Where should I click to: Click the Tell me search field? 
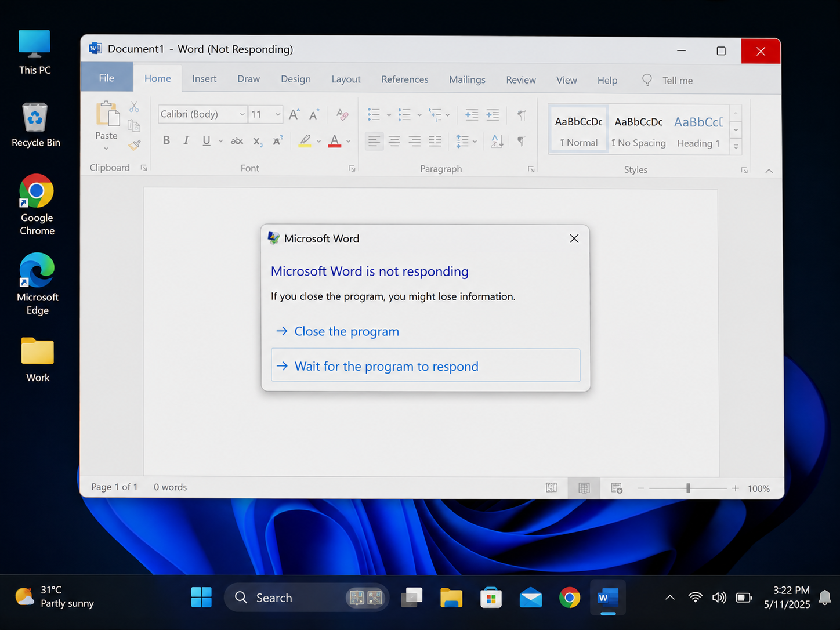(668, 80)
